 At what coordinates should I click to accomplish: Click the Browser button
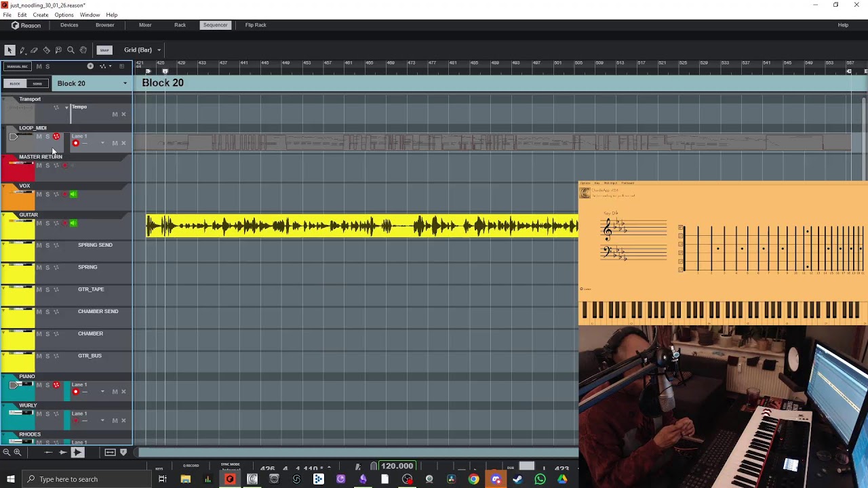pos(105,25)
